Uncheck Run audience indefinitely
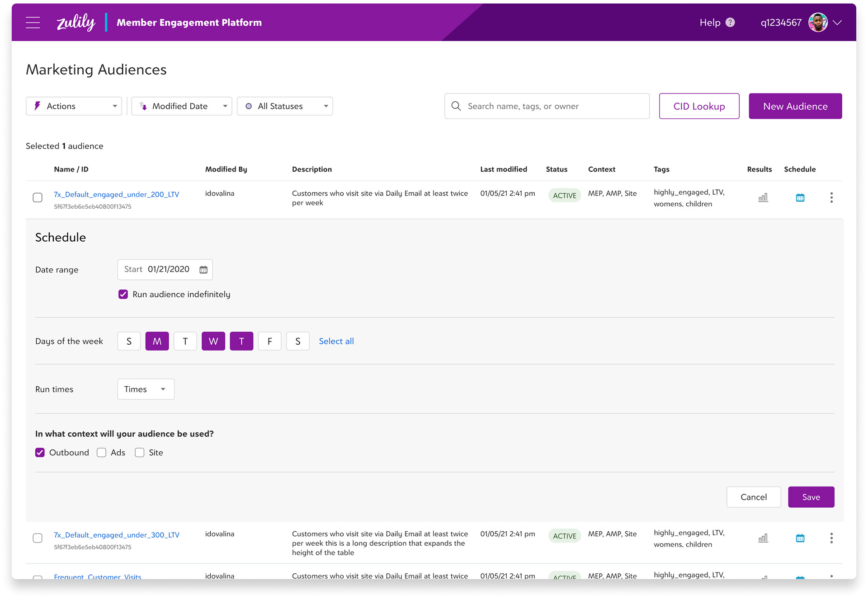Viewport: 868px width, 599px height. 123,295
